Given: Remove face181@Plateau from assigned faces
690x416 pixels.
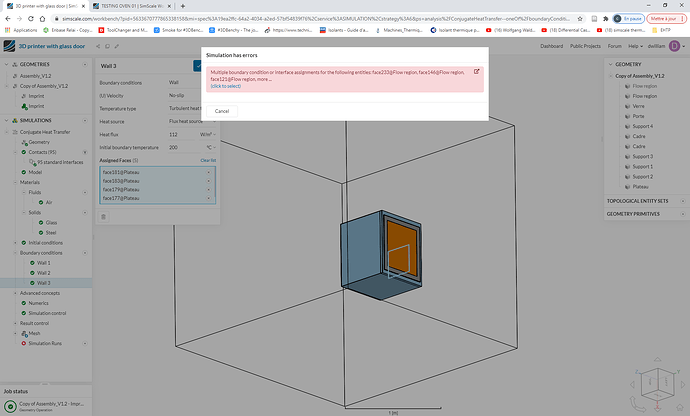Looking at the screenshot, I should coord(209,172).
